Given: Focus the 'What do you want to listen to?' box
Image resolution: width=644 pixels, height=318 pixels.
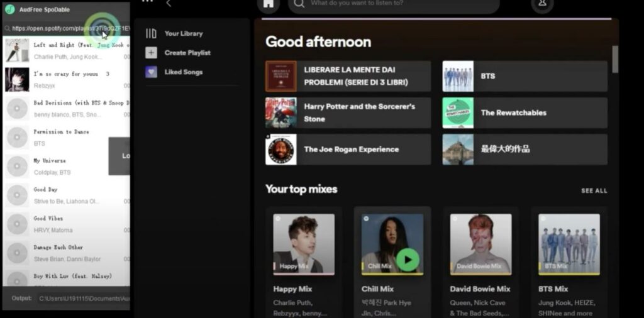Looking at the screenshot, I should [394, 4].
